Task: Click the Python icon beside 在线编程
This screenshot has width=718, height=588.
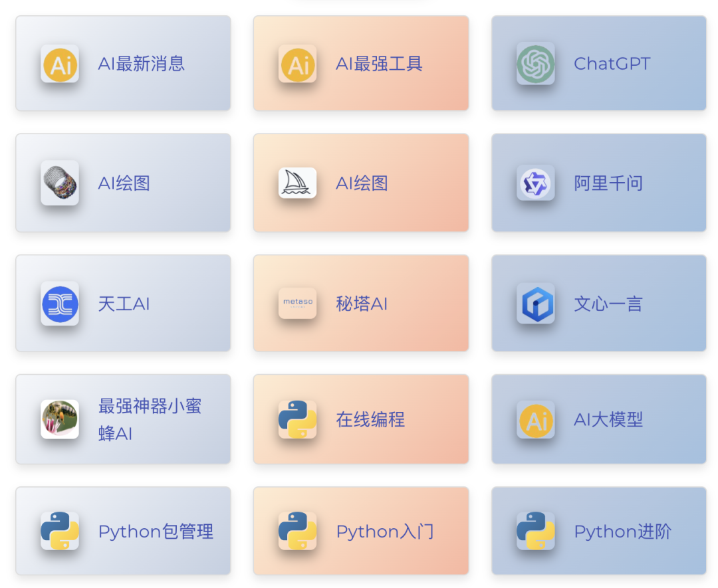Action: tap(298, 419)
